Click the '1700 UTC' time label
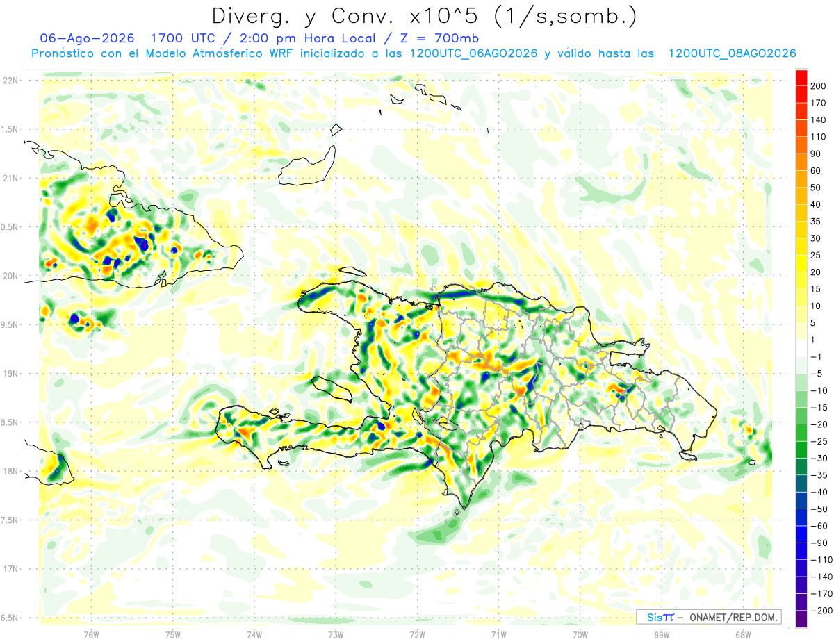Screen dimensions: 834x644 [185, 38]
